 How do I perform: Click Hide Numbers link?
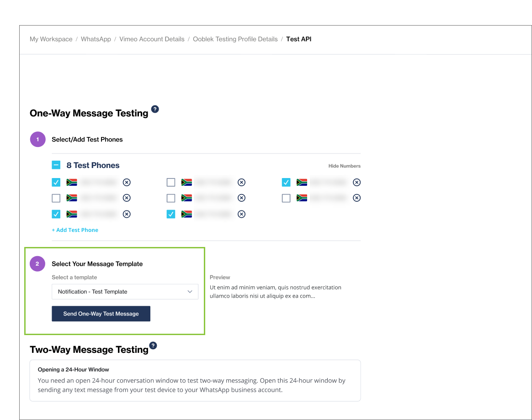(344, 166)
